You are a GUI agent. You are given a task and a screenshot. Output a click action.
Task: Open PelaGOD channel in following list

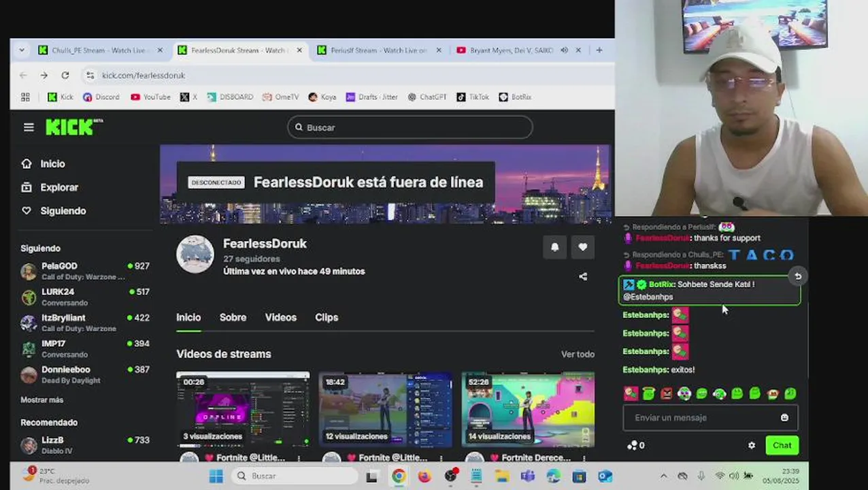(84, 271)
